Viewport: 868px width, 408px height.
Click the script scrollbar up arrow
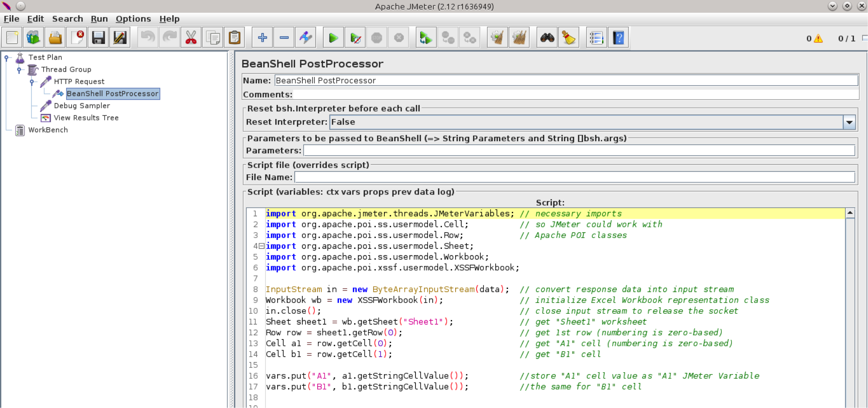pyautogui.click(x=850, y=213)
